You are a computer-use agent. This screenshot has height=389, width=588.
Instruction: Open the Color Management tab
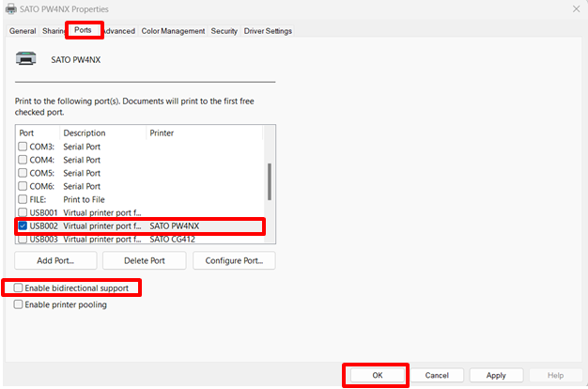173,31
